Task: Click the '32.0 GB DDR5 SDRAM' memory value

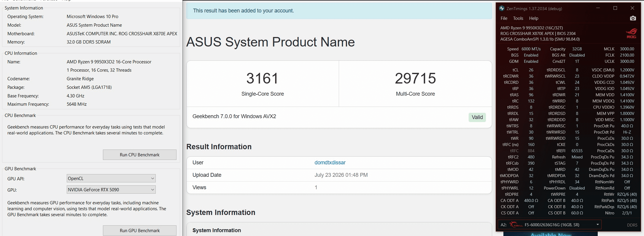Action: click(x=89, y=42)
